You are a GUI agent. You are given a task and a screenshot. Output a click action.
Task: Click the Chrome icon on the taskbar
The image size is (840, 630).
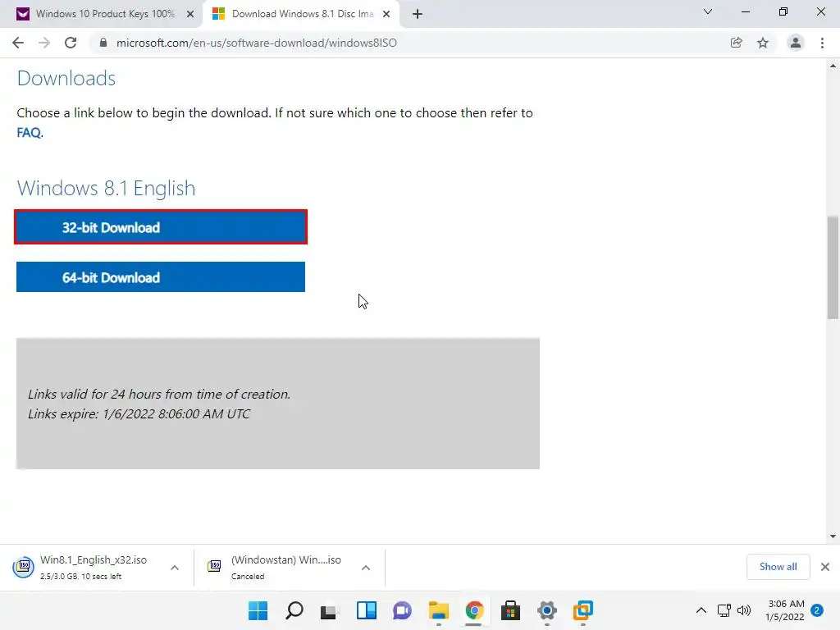click(x=475, y=610)
